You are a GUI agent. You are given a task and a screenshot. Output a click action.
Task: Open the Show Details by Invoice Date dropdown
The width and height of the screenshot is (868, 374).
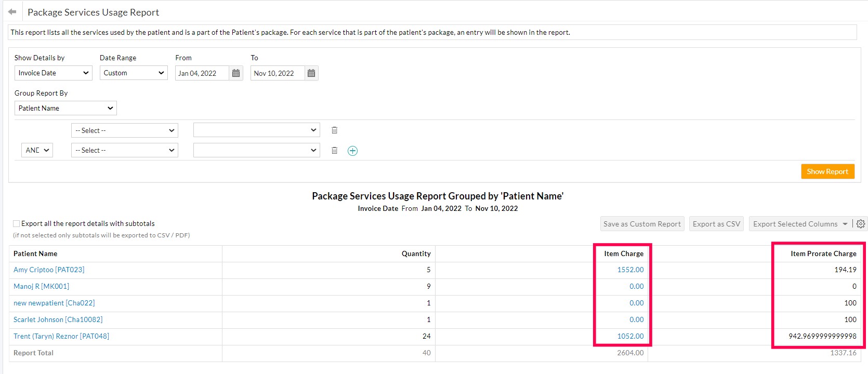(x=54, y=73)
